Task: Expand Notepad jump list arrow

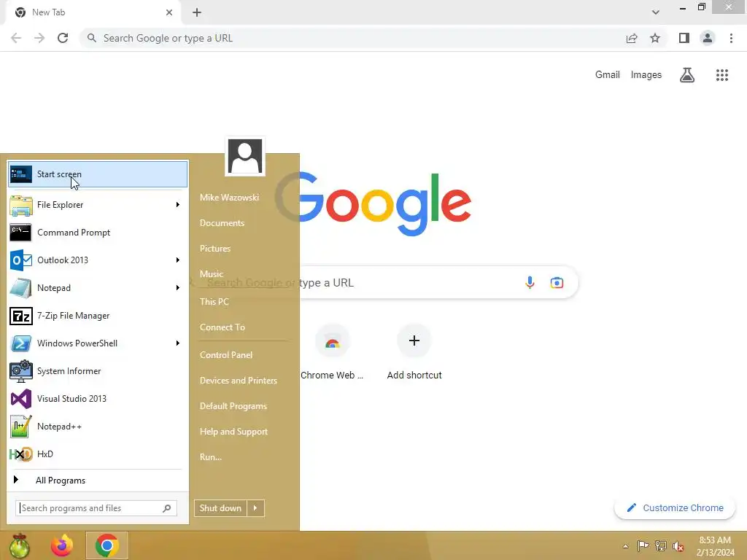Action: point(178,287)
